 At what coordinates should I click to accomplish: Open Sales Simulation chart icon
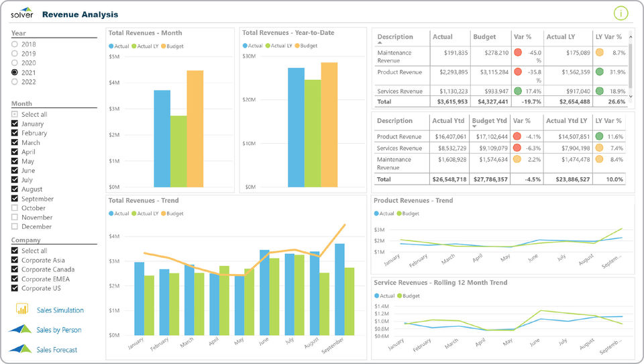tap(21, 308)
